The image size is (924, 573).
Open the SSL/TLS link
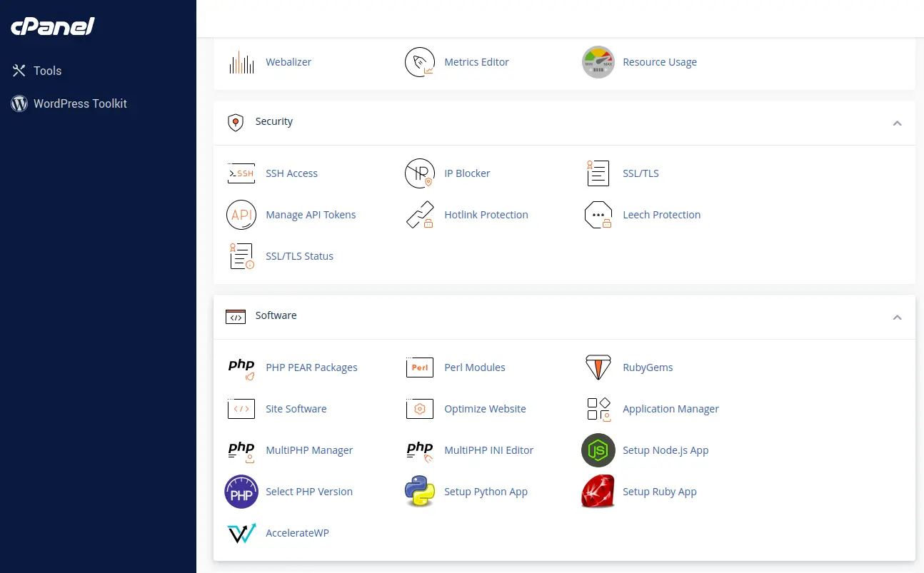point(641,173)
